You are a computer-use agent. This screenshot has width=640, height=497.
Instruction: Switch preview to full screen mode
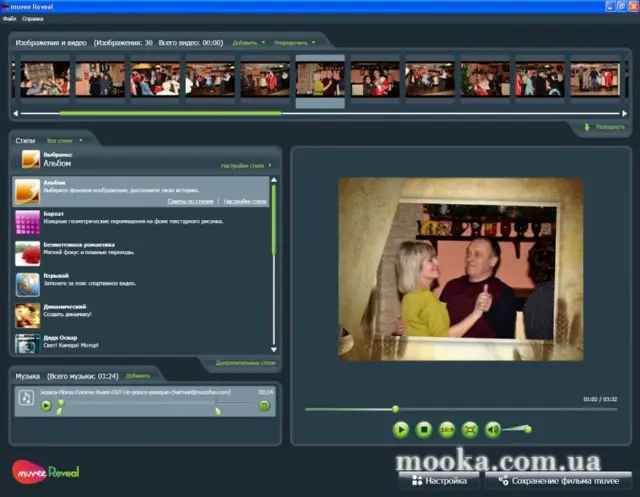tap(470, 429)
